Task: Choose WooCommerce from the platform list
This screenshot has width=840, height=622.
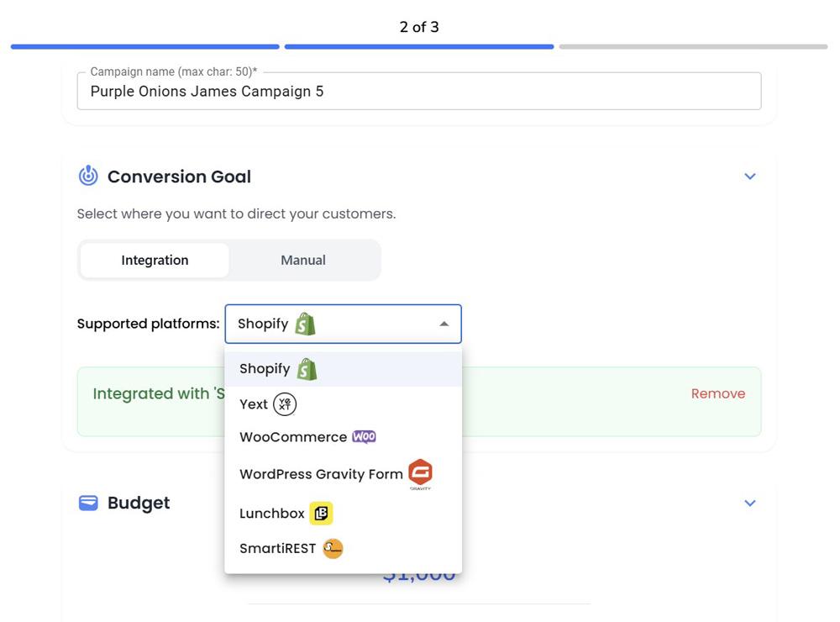Action: click(x=292, y=437)
